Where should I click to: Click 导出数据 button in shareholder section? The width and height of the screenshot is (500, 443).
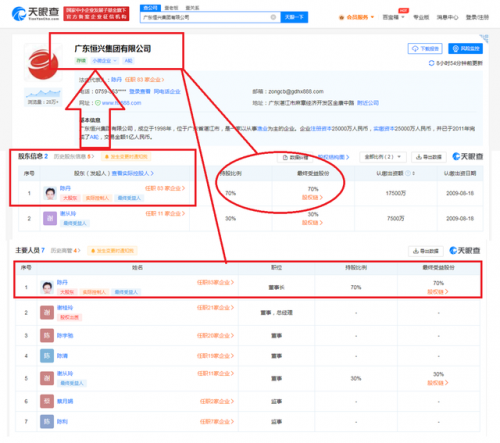[x=429, y=157]
